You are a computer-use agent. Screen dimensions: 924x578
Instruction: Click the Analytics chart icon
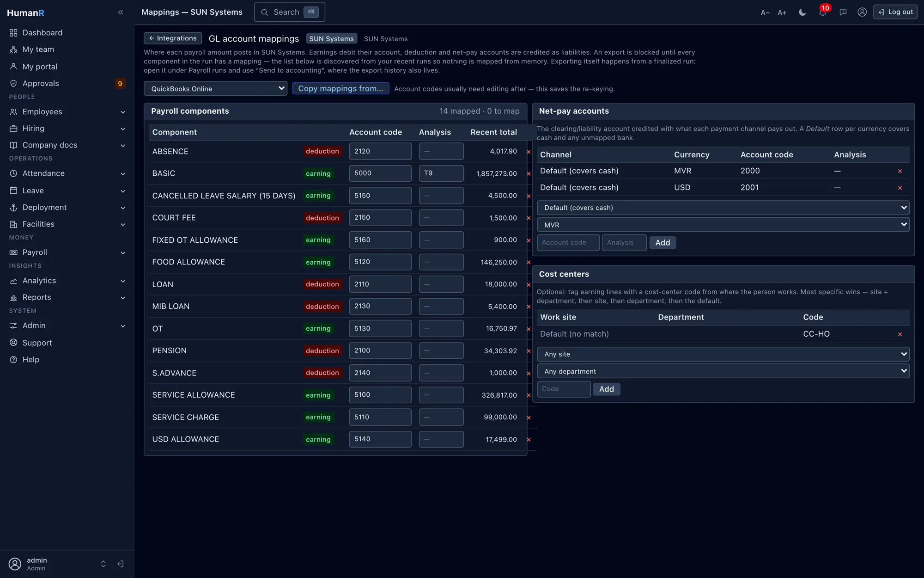click(x=13, y=281)
